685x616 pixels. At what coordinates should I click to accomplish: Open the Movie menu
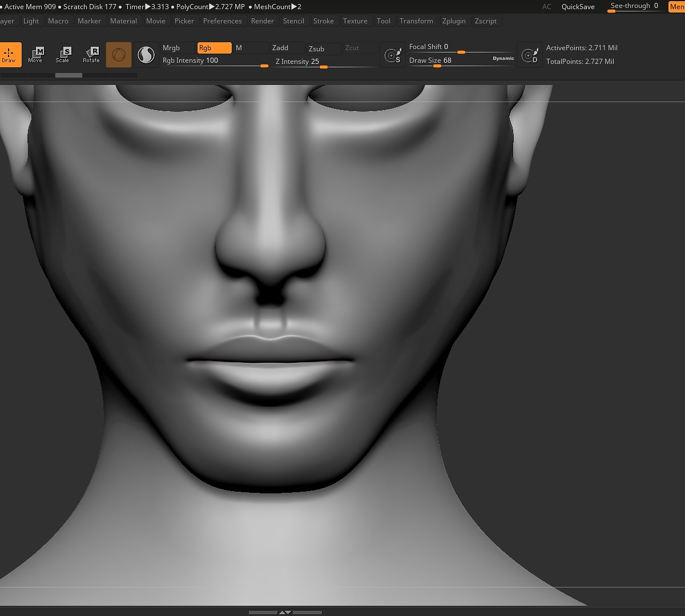click(x=156, y=21)
